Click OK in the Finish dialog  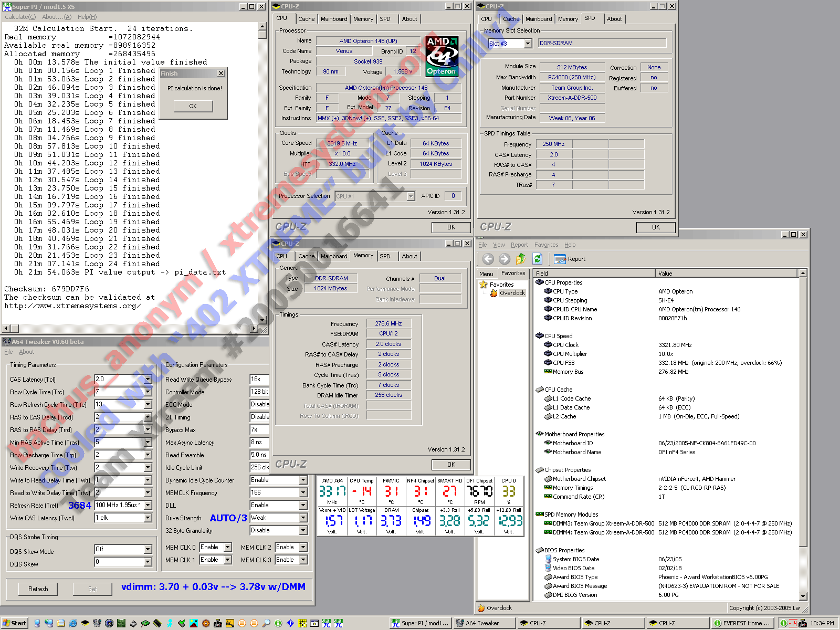coord(193,106)
